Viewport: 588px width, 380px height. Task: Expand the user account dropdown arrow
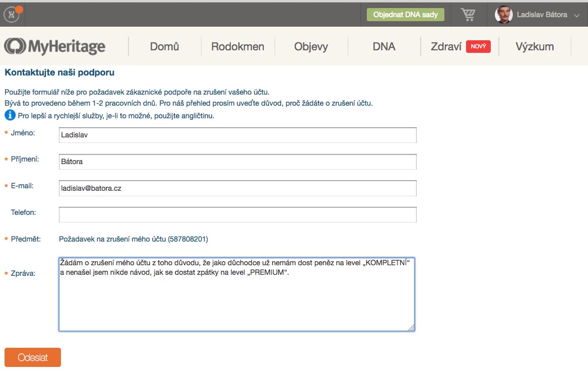pyautogui.click(x=577, y=15)
